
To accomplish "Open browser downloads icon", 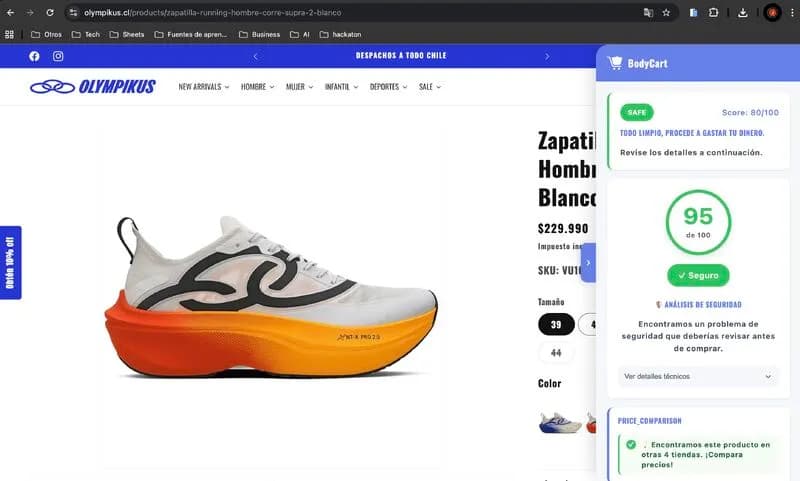I will pyautogui.click(x=742, y=13).
